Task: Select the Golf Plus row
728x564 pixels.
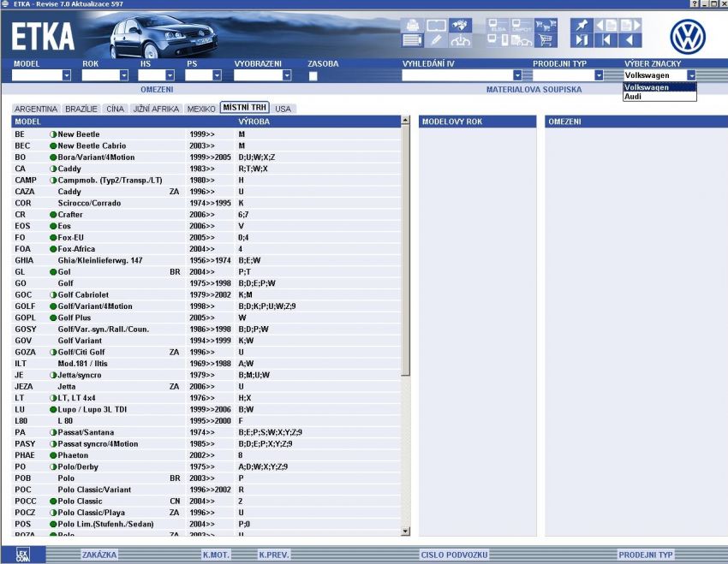Action: [x=206, y=318]
